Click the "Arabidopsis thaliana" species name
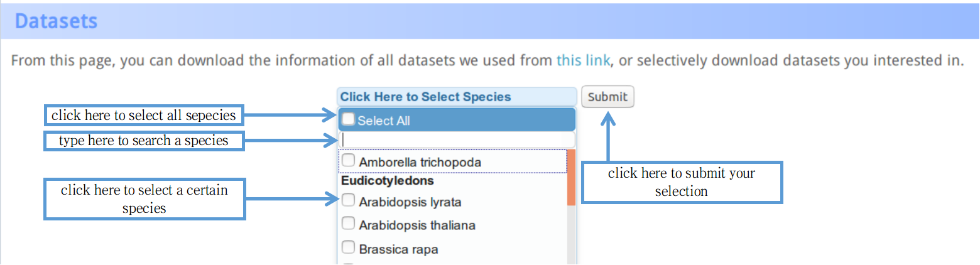 point(417,225)
